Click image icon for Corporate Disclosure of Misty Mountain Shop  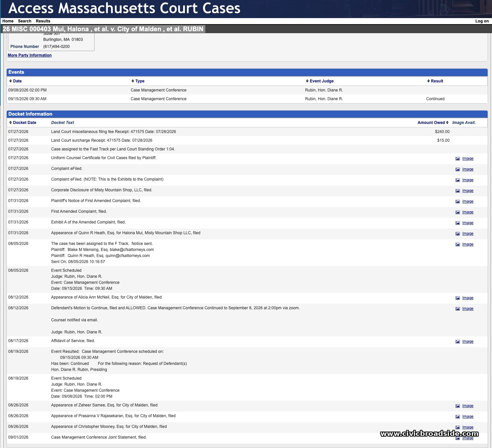pyautogui.click(x=458, y=191)
